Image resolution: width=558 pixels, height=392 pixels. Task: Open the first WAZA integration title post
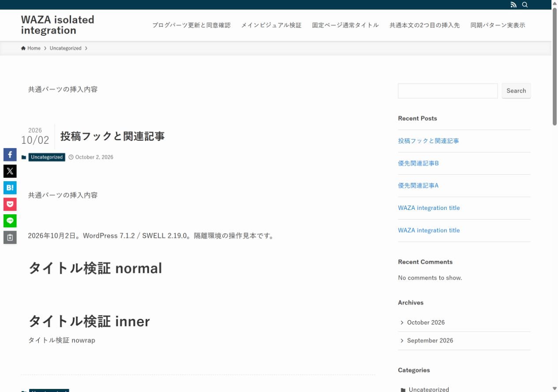[429, 208]
